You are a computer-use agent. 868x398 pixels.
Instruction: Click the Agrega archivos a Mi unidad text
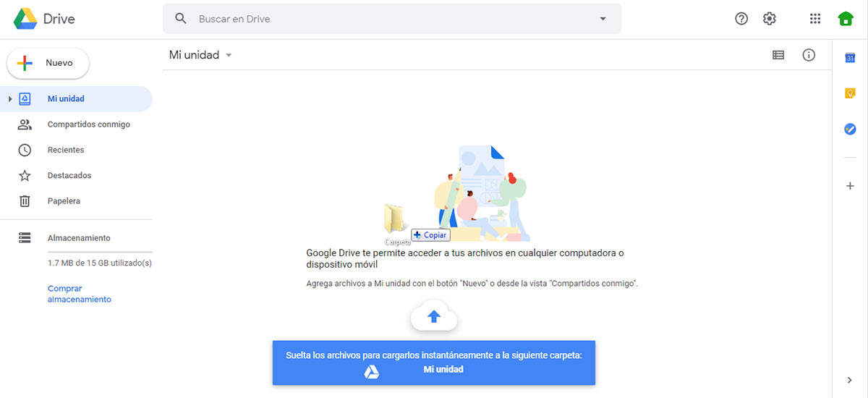(472, 284)
